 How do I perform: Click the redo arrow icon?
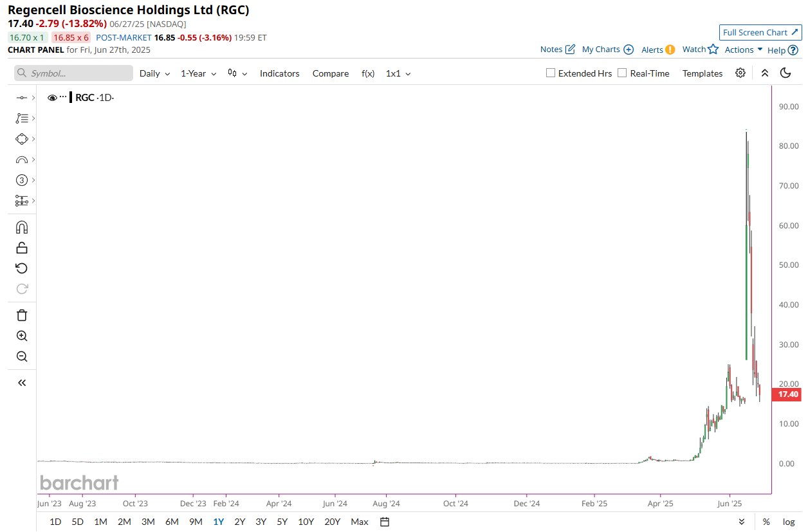point(22,289)
